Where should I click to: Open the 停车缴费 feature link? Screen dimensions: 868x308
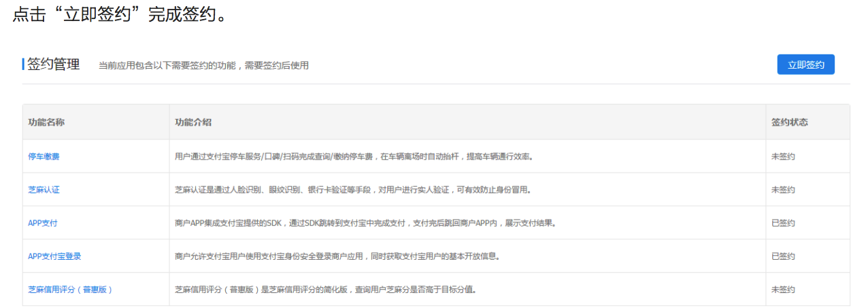pyautogui.click(x=44, y=156)
